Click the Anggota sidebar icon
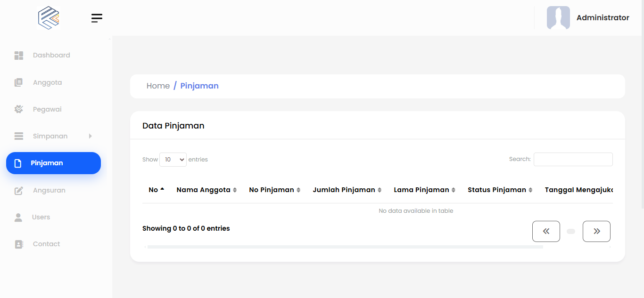 point(19,83)
